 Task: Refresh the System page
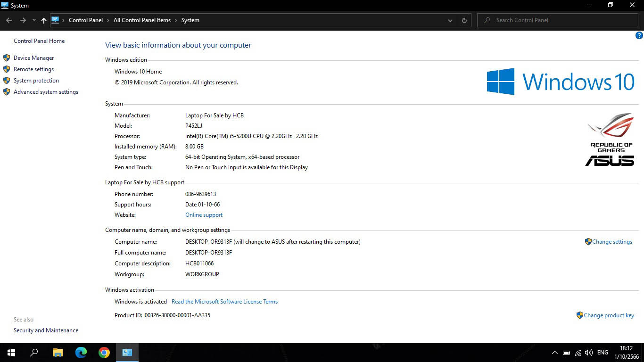point(464,20)
